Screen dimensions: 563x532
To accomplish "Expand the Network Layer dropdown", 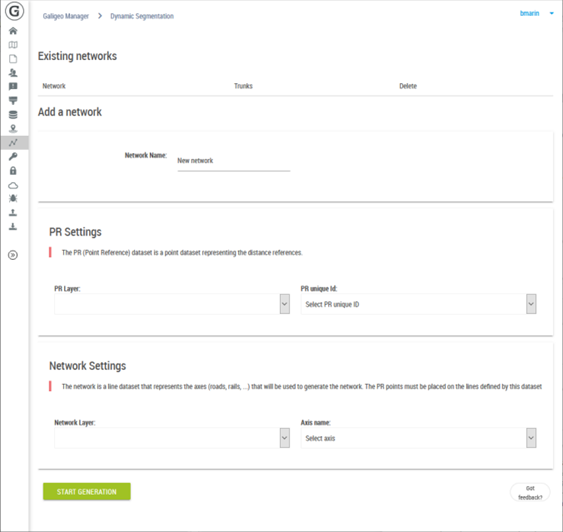I will pyautogui.click(x=172, y=438).
